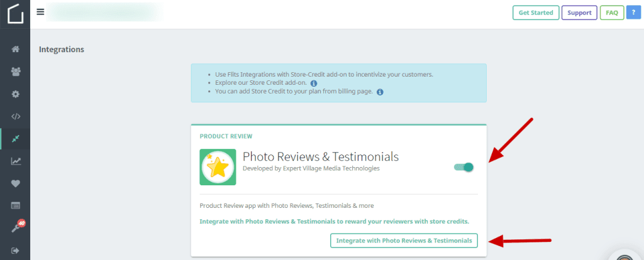Open the customers (people) sidebar icon

(x=16, y=72)
